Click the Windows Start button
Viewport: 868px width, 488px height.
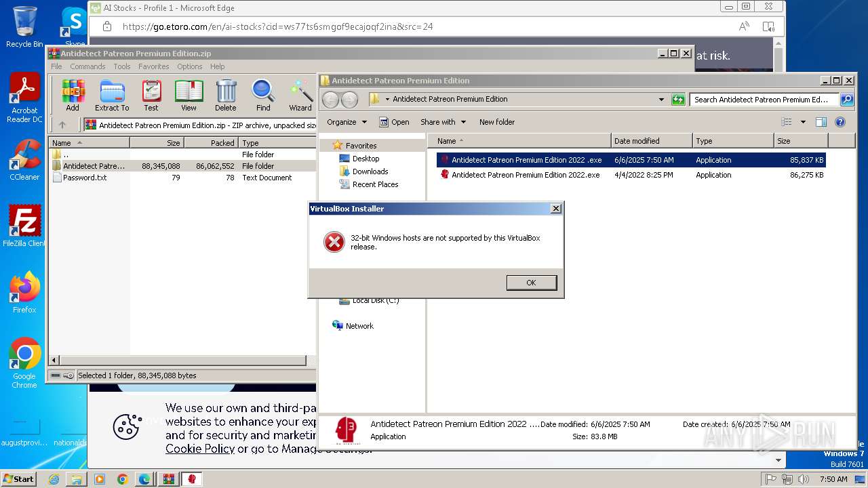(19, 479)
